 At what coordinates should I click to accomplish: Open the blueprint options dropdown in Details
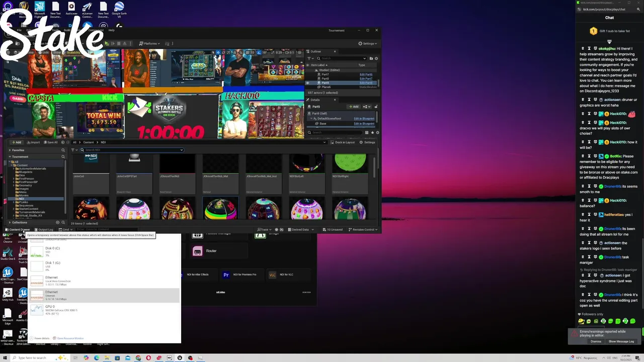366,107
